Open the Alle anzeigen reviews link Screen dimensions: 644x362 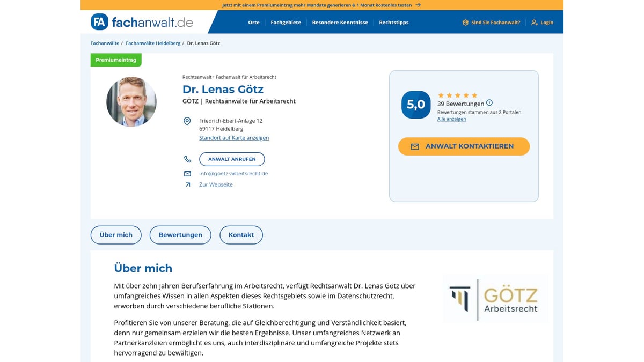point(451,119)
